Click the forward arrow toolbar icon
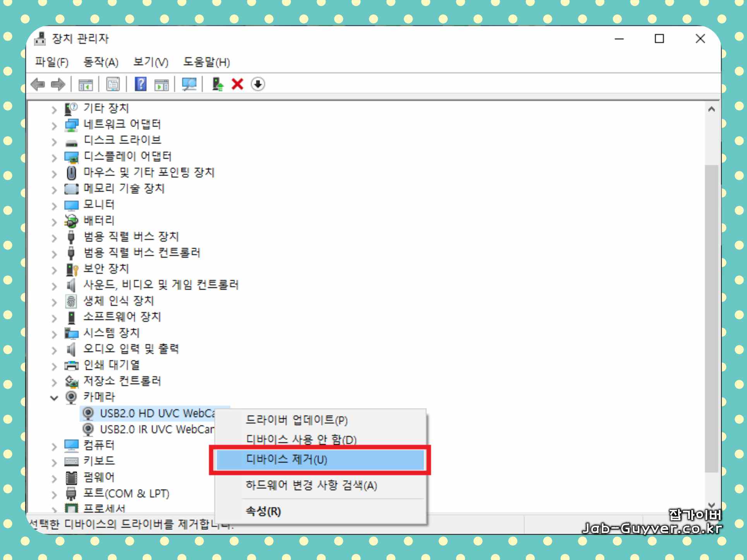This screenshot has height=560, width=747. click(58, 84)
